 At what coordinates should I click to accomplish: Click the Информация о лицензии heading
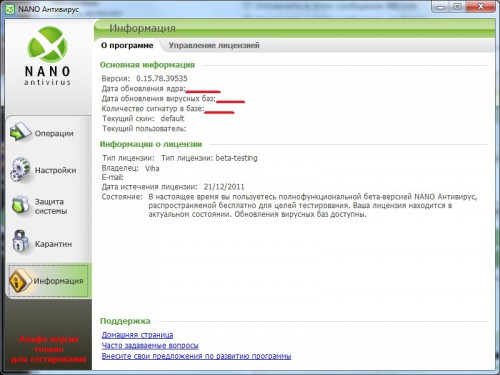pos(151,144)
